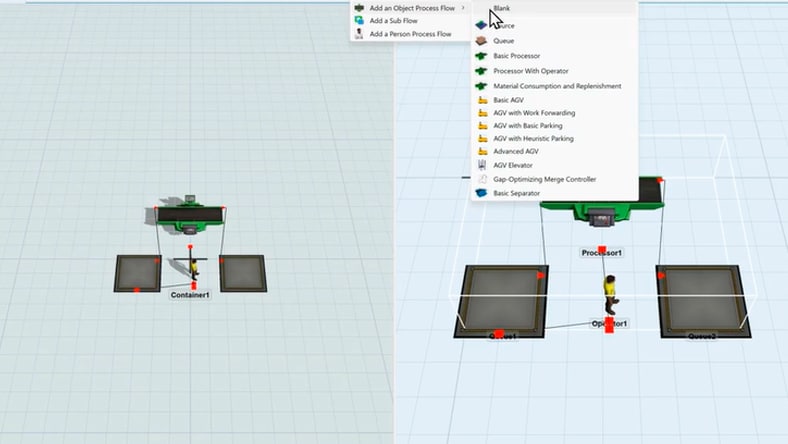Select the Queue2 object in right view

703,301
